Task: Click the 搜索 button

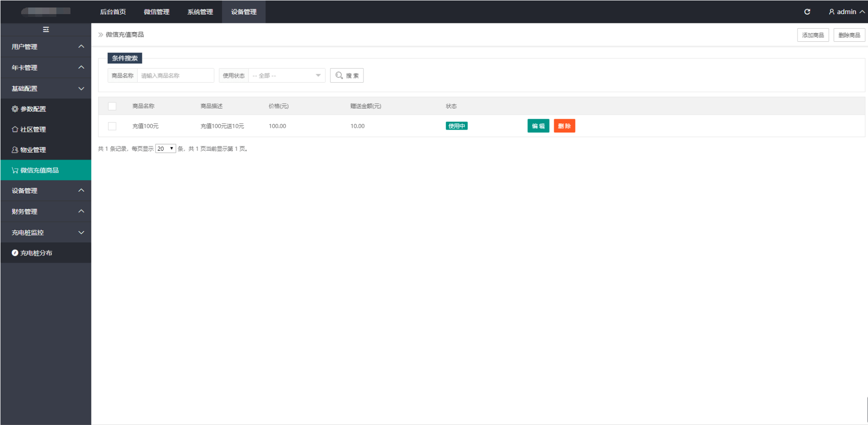Action: point(347,76)
